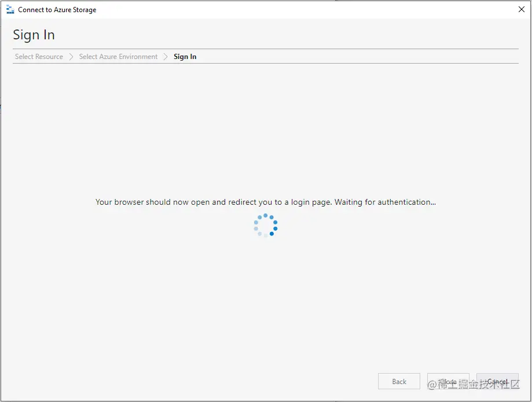Click the 'Waiting for authentication...' message text
532x402 pixels.
(x=385, y=202)
